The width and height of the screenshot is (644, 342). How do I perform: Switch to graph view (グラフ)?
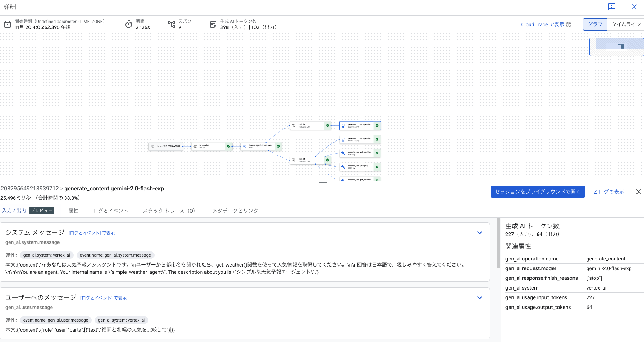coord(595,24)
